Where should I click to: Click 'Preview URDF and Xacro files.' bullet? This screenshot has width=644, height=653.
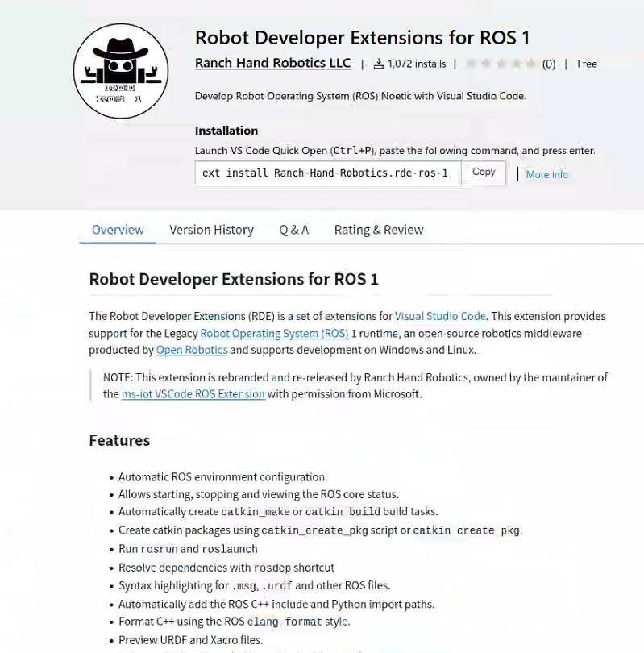point(191,639)
